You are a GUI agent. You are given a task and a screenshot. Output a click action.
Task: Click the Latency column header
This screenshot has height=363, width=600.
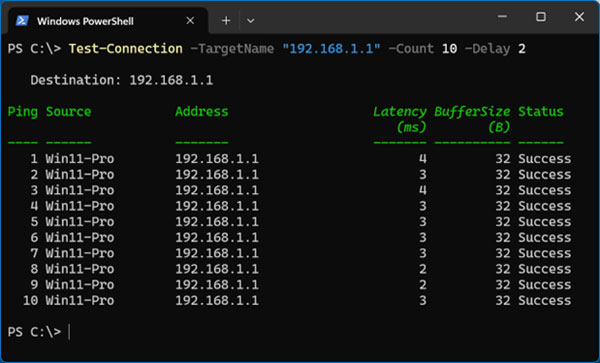(x=400, y=112)
